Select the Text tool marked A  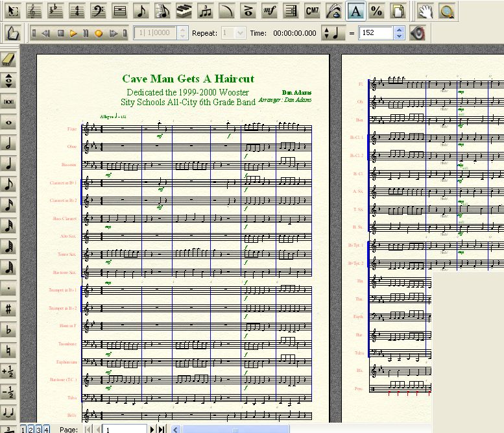(355, 11)
